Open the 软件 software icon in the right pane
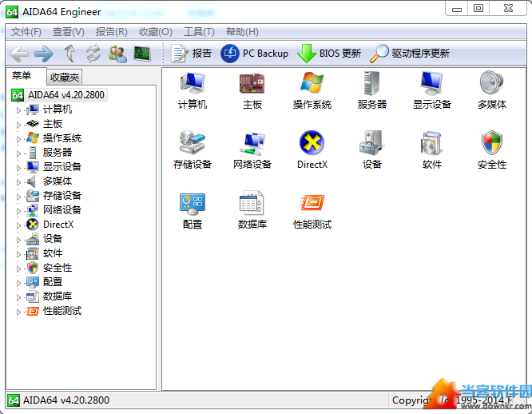 431,143
